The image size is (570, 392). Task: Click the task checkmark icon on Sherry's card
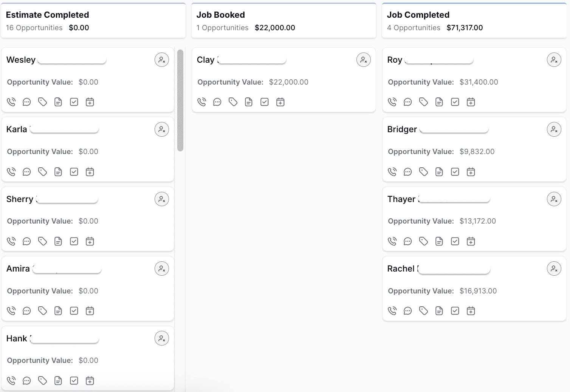74,241
